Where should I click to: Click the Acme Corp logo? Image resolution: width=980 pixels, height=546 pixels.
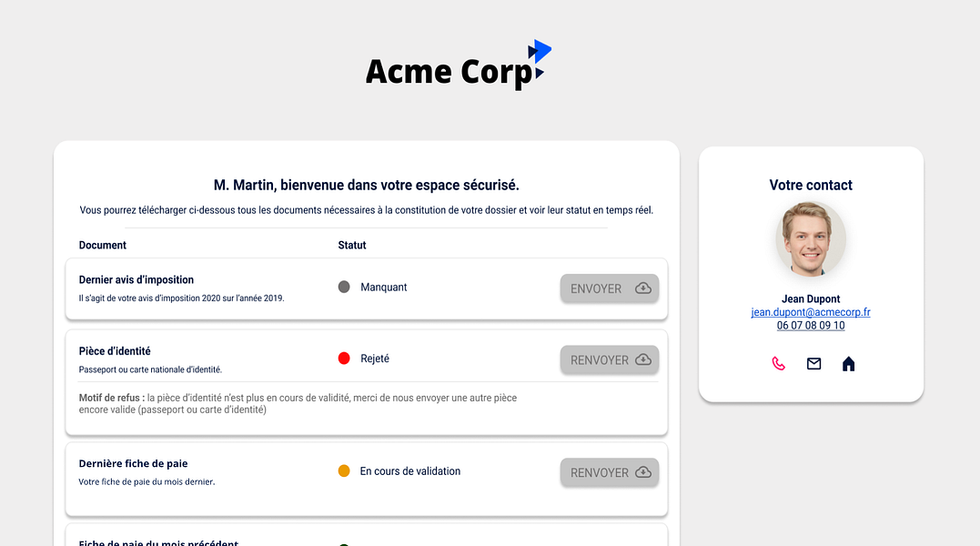[458, 66]
